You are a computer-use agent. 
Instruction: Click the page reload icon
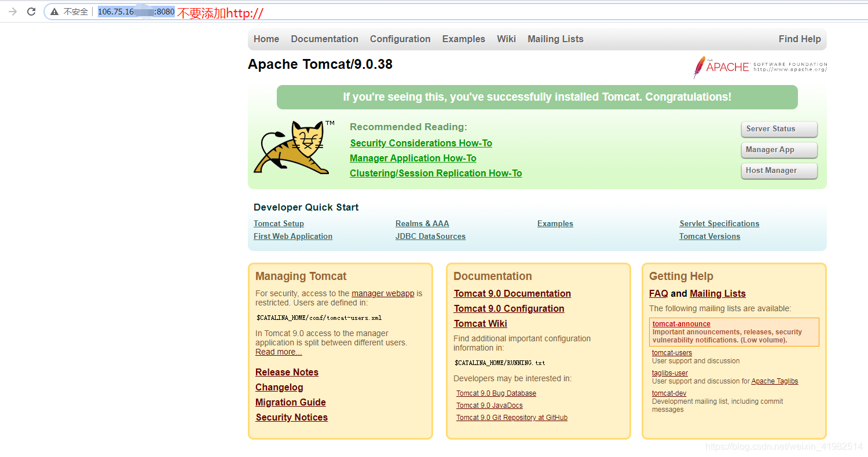point(31,11)
